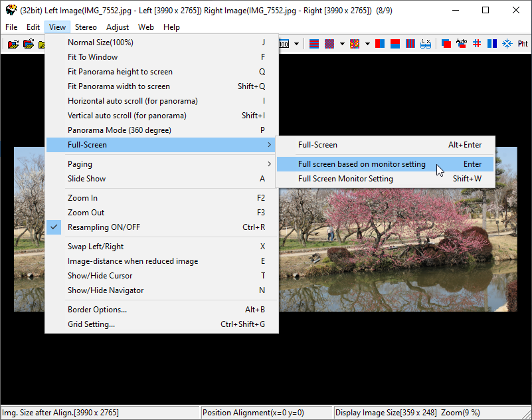532x420 pixels.
Task: Select the red-blue side-by-side view icon
Action: 380,44
